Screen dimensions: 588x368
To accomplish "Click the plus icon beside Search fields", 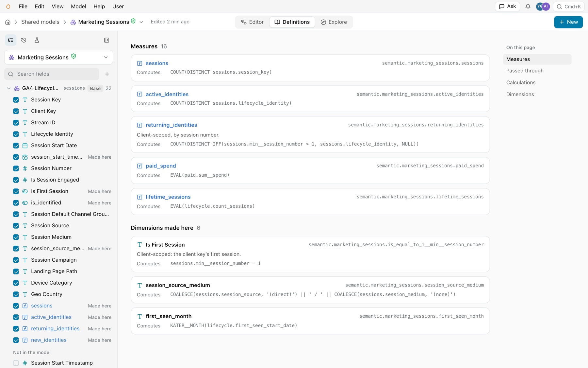I will tap(107, 74).
